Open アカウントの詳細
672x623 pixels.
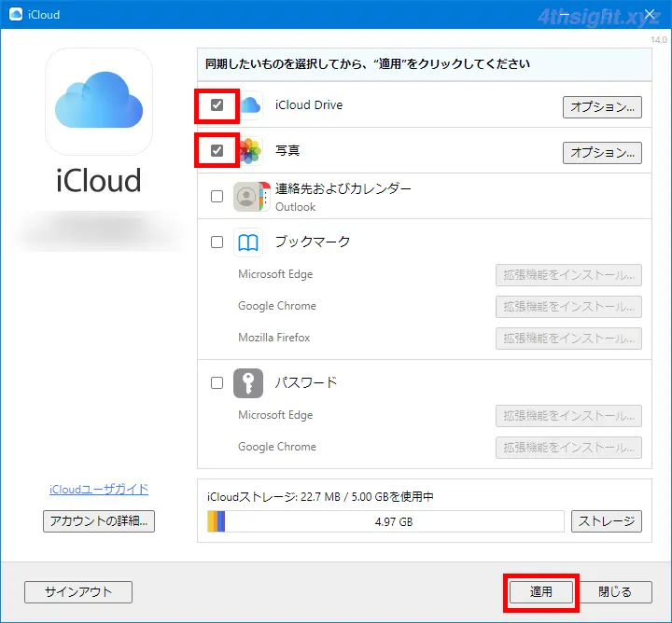[x=99, y=521]
